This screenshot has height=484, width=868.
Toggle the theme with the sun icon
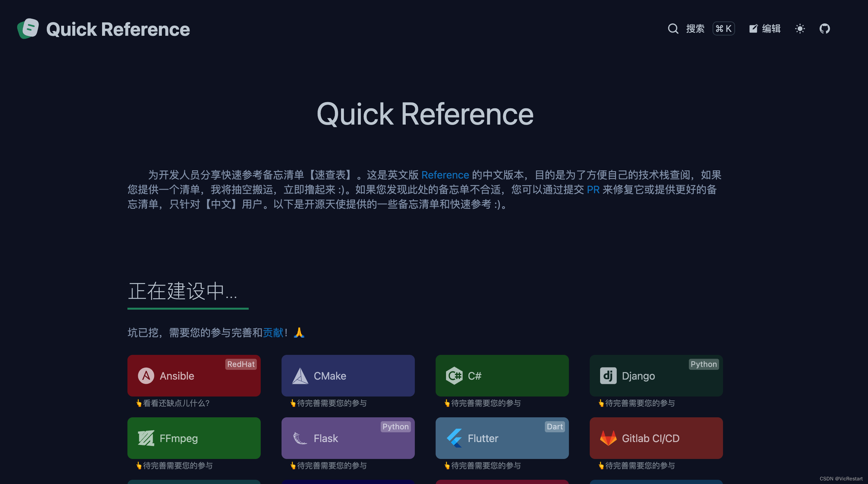(800, 29)
